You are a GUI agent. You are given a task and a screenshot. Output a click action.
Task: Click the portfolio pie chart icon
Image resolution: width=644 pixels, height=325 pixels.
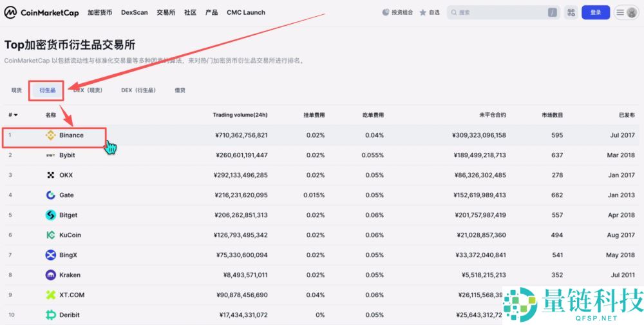386,13
